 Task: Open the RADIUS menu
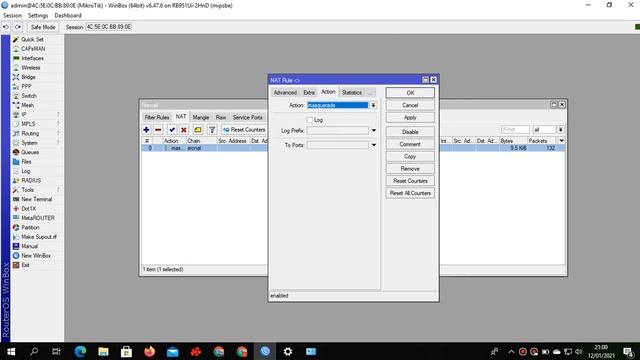(31, 180)
